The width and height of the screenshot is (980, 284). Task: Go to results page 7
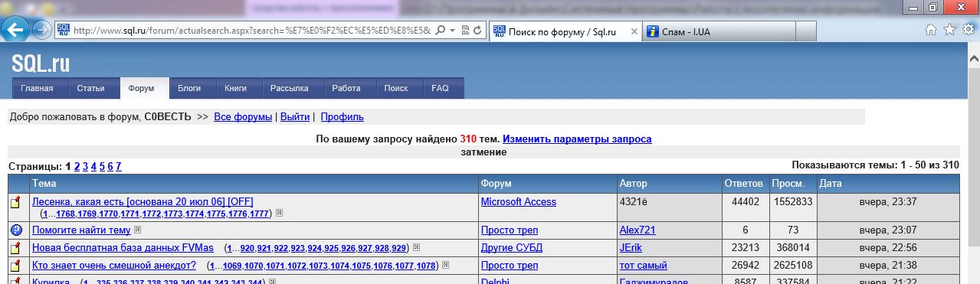119,166
